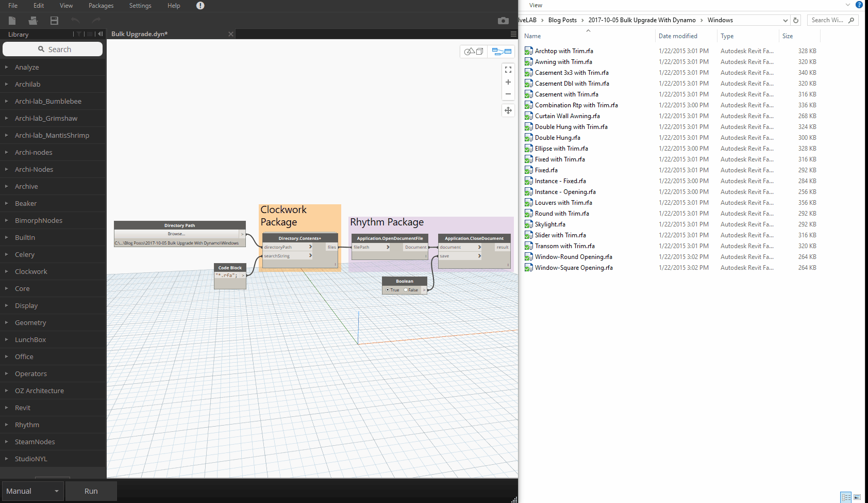868x503 pixels.
Task: Click the camera export image icon
Action: point(503,21)
